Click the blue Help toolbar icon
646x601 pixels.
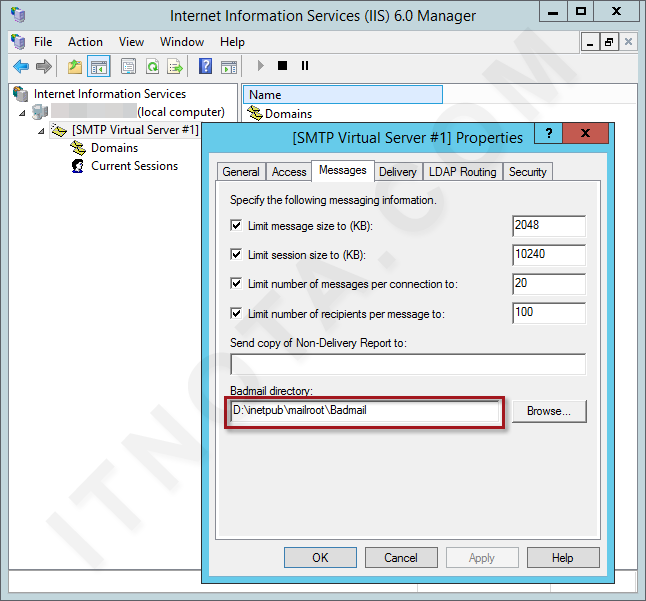tap(205, 66)
